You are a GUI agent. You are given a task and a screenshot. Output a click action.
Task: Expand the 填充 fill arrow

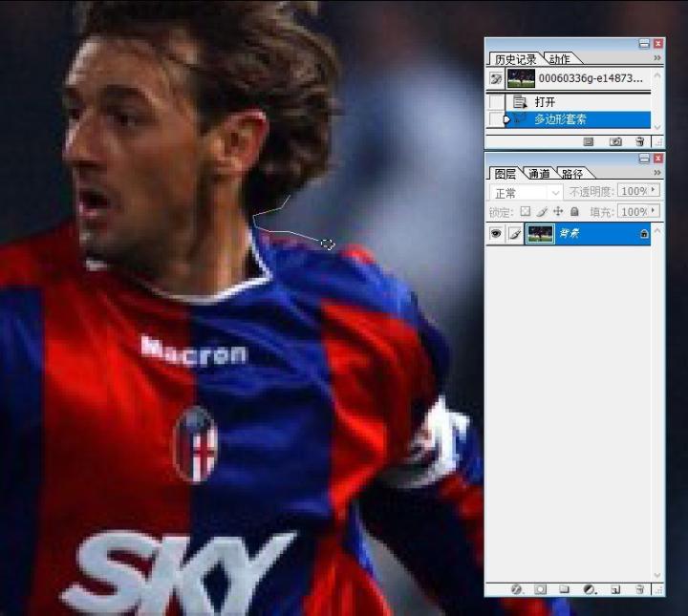point(655,211)
